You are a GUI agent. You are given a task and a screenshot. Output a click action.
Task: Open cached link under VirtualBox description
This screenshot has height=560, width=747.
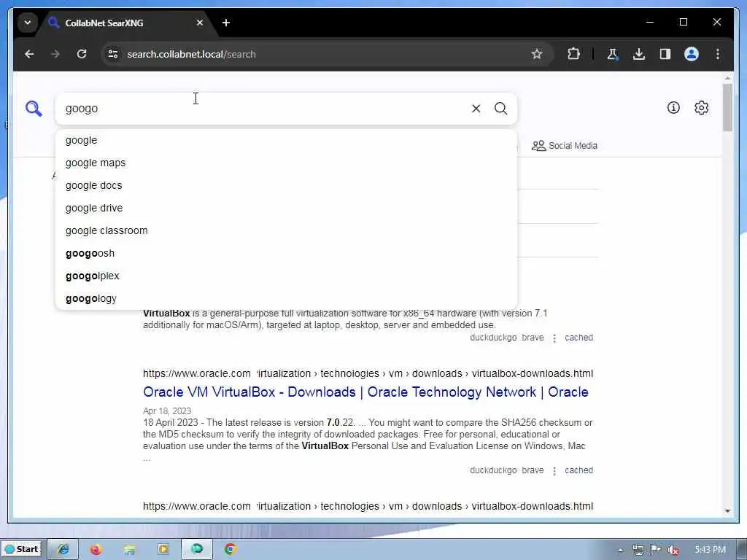[x=578, y=338]
